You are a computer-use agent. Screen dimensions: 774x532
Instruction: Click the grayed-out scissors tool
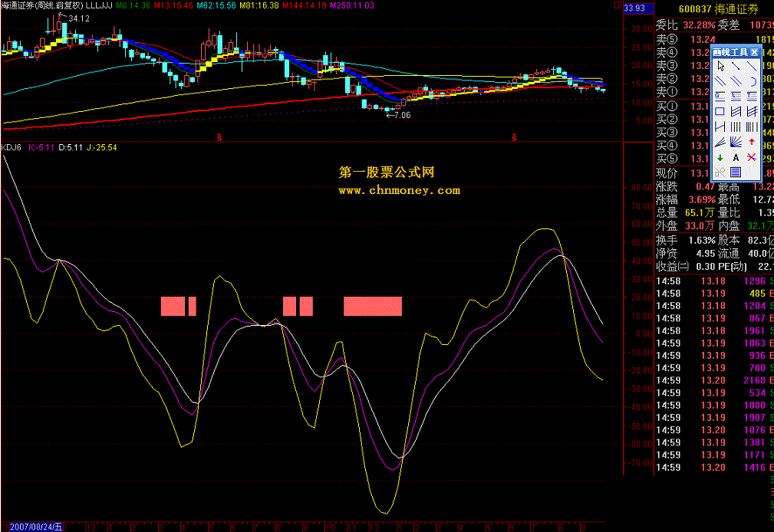point(720,172)
